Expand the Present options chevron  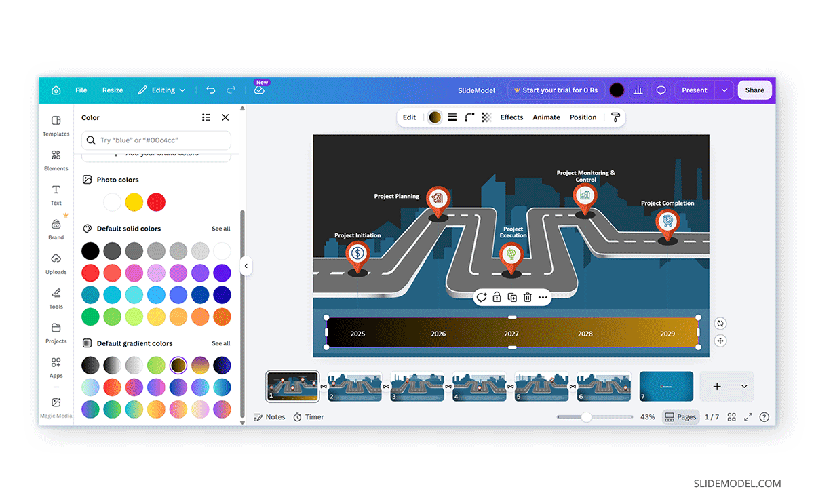coord(724,90)
